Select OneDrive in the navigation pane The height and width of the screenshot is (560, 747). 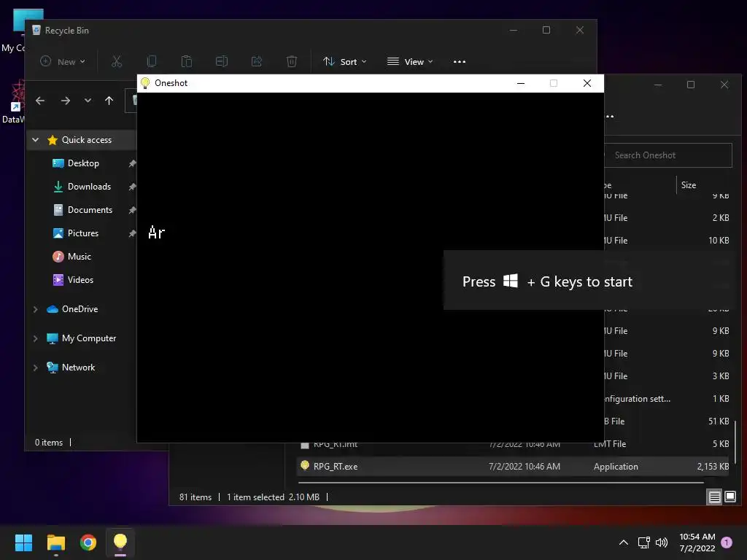pos(80,309)
